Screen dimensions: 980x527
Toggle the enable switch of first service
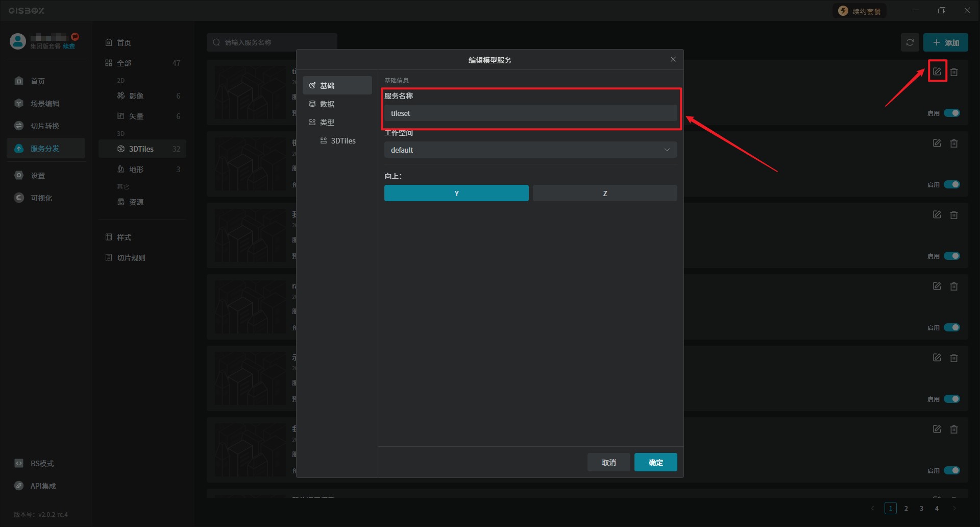pos(951,113)
